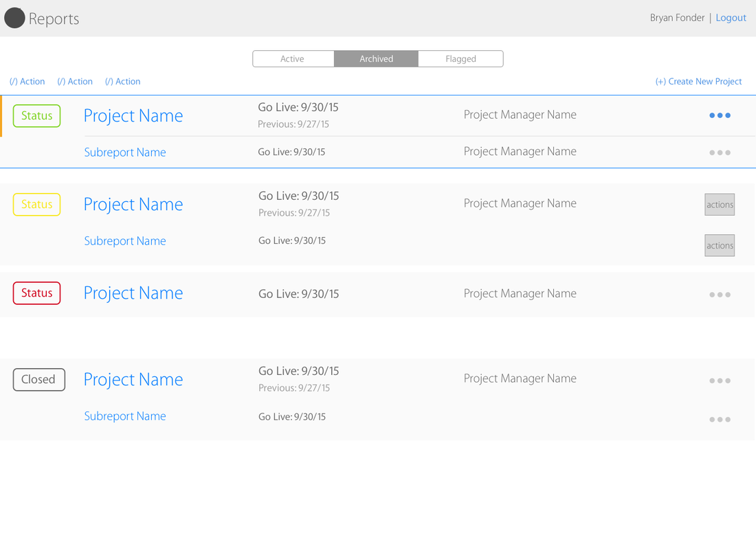Click the Logout link
Screen dimensions: 756x537
coord(731,18)
